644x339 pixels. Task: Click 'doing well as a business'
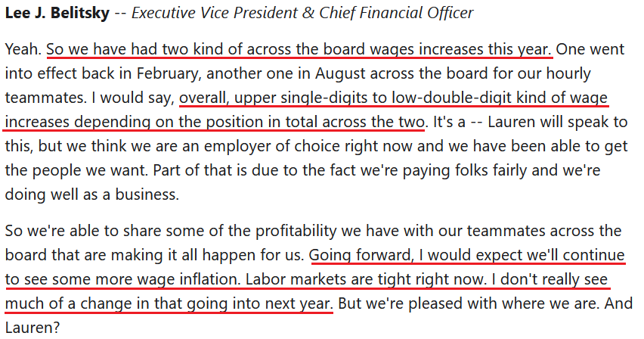click(91, 194)
